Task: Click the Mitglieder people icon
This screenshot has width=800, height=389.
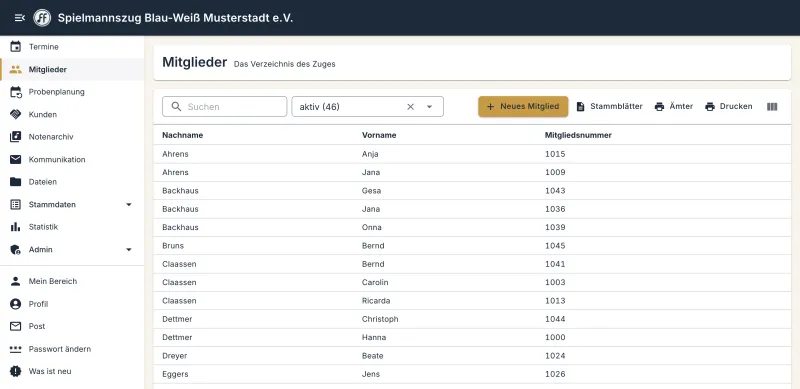Action: tap(16, 69)
